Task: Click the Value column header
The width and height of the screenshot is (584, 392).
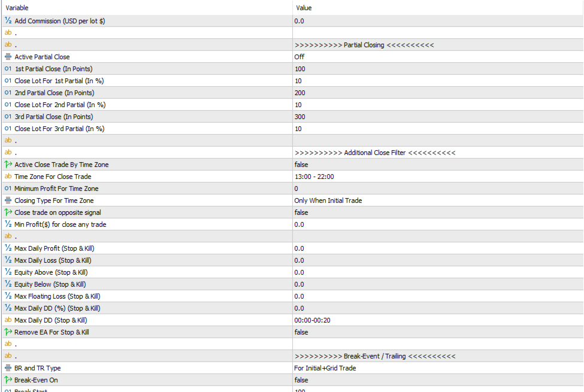Action: tap(304, 8)
